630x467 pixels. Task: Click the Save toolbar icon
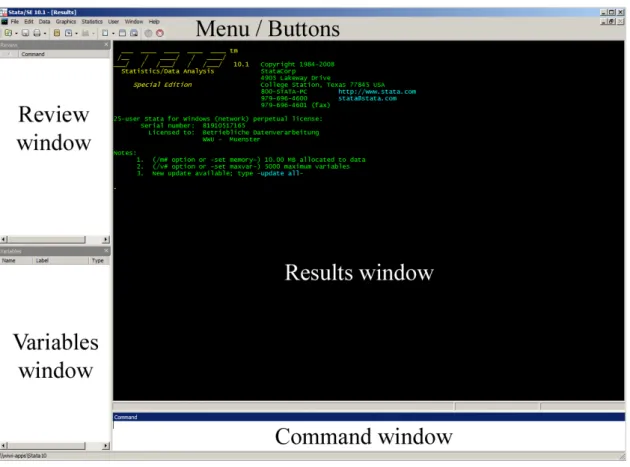[25, 33]
